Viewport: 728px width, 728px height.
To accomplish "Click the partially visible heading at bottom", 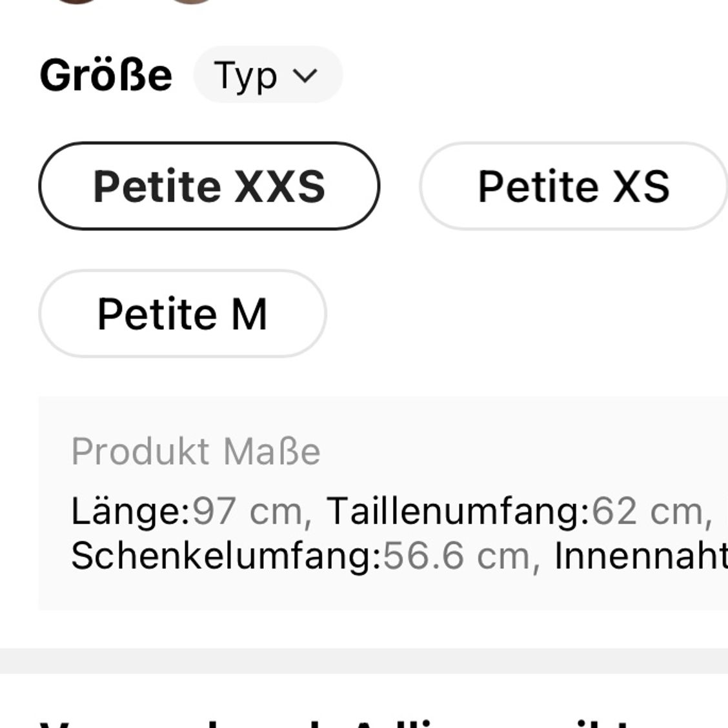I will [334, 724].
